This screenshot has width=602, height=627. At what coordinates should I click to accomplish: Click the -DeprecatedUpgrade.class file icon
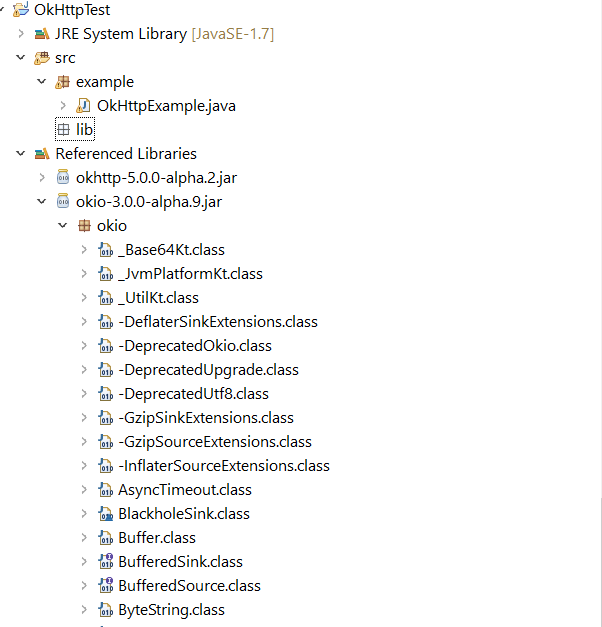[x=106, y=370]
